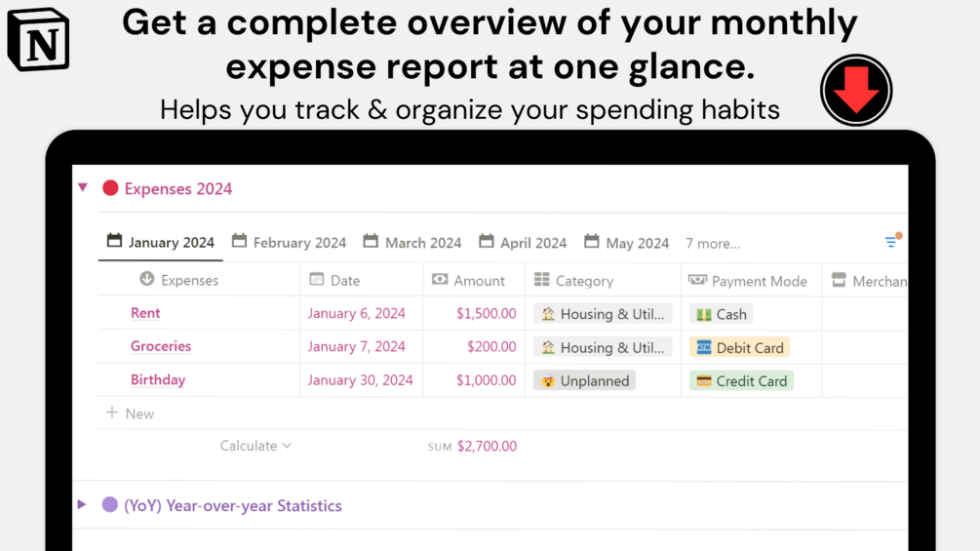
Task: Select the Unplanned category tag
Action: click(584, 380)
